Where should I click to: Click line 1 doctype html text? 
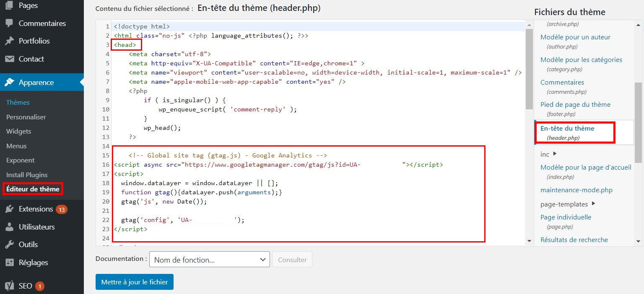click(x=142, y=26)
